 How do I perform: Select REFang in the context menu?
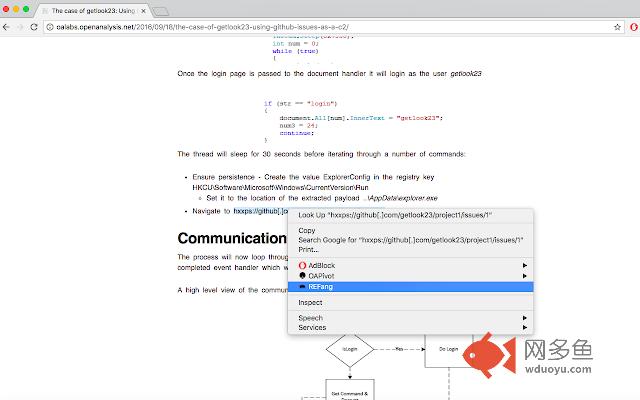(x=411, y=287)
